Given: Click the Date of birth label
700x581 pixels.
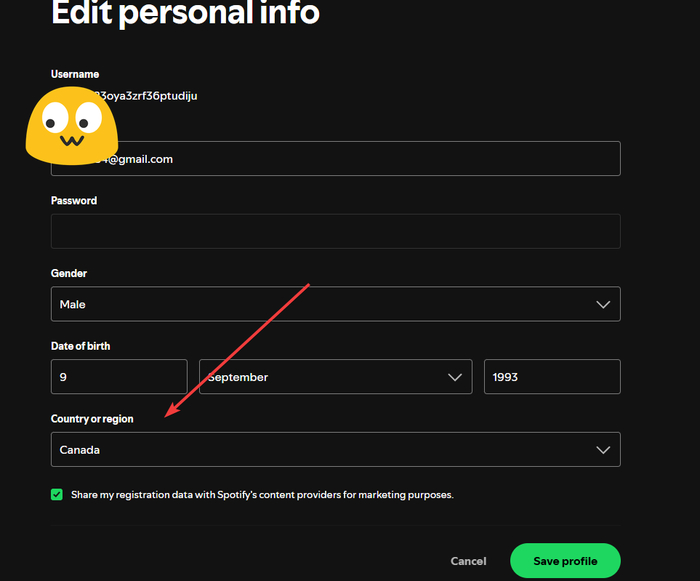Looking at the screenshot, I should [x=80, y=346].
